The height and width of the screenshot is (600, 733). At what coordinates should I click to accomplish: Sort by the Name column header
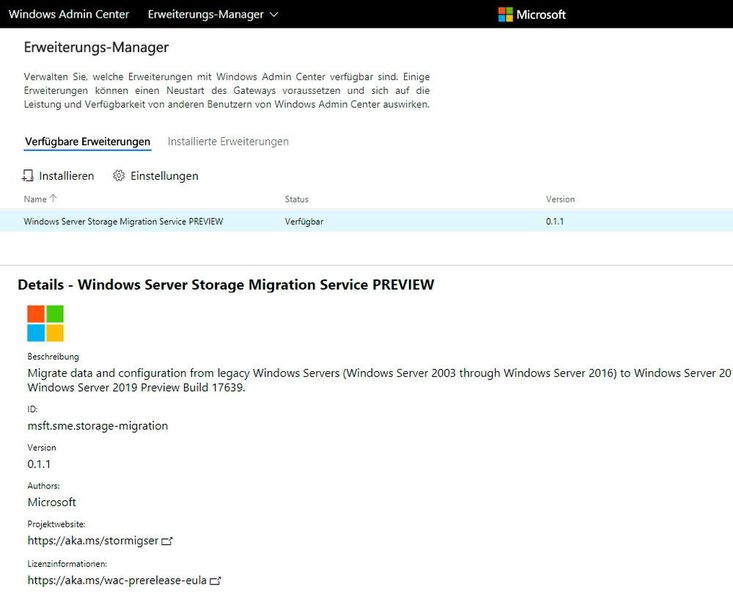(35, 199)
